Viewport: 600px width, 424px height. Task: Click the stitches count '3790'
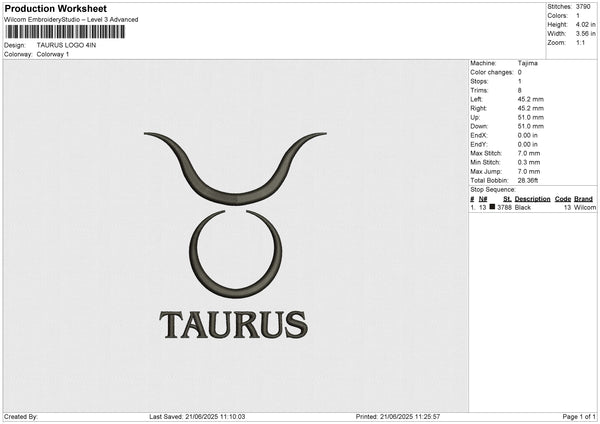pyautogui.click(x=583, y=7)
